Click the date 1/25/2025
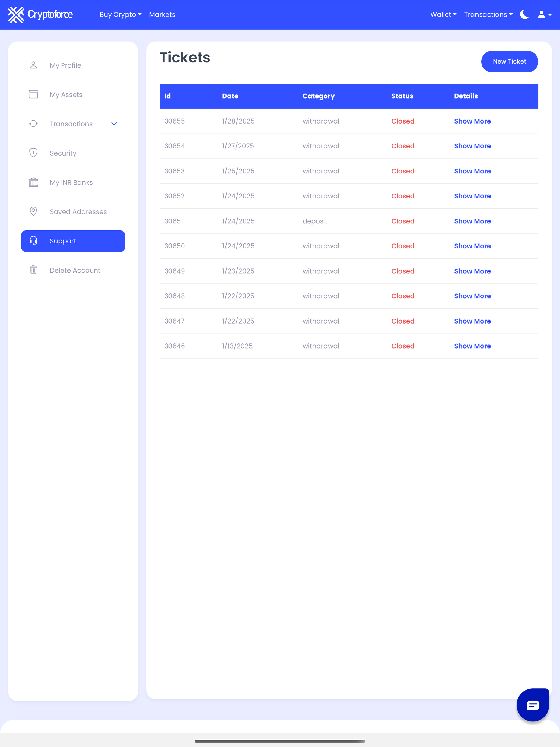560x747 pixels. [238, 171]
